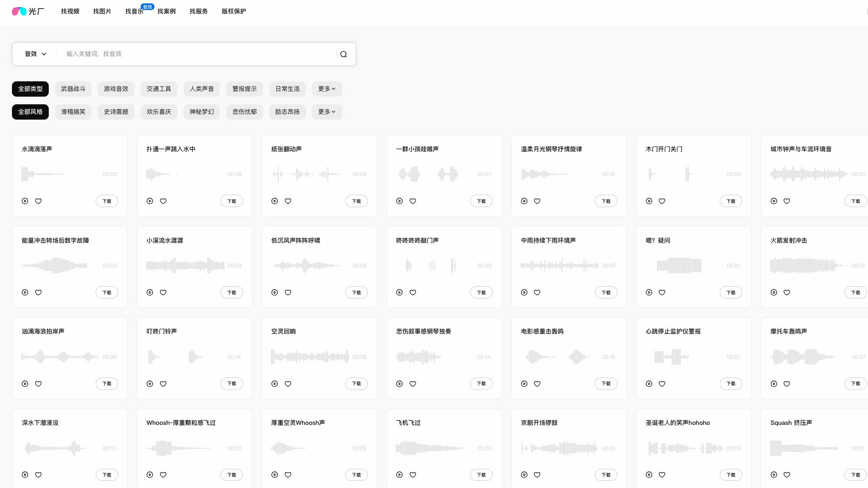Favorite the 中雨持续下雨环境声 sound

click(537, 292)
